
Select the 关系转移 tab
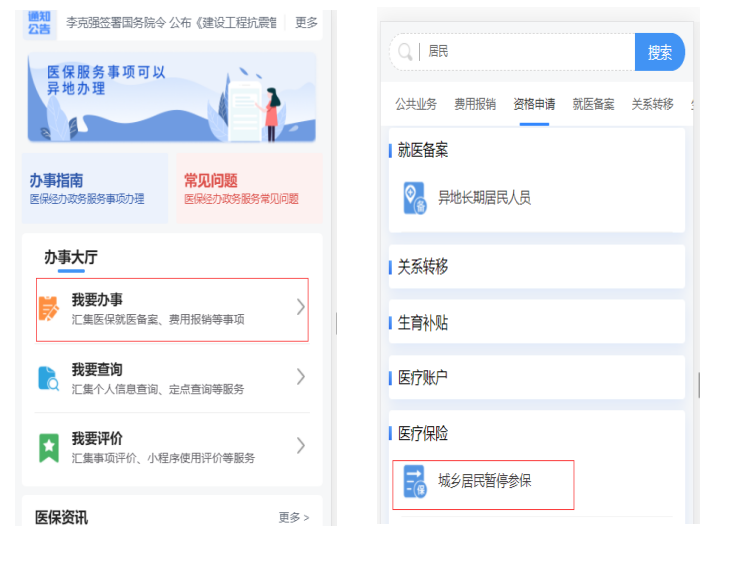pos(652,104)
